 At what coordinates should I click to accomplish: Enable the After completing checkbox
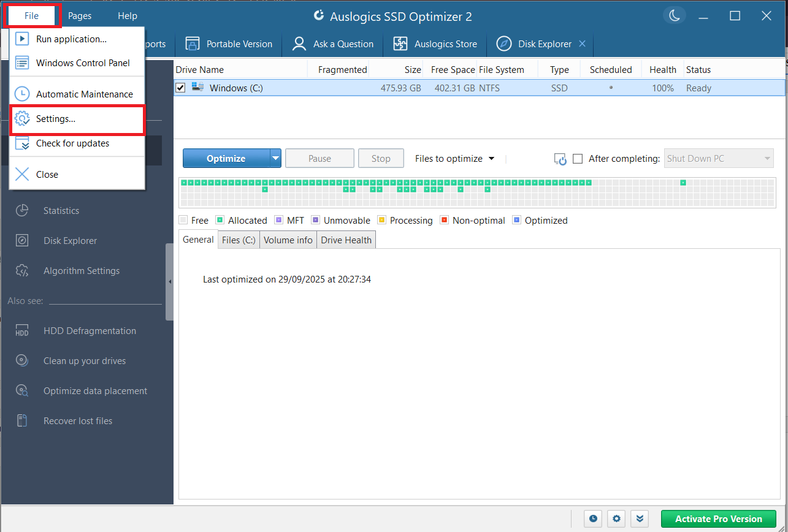click(x=577, y=159)
